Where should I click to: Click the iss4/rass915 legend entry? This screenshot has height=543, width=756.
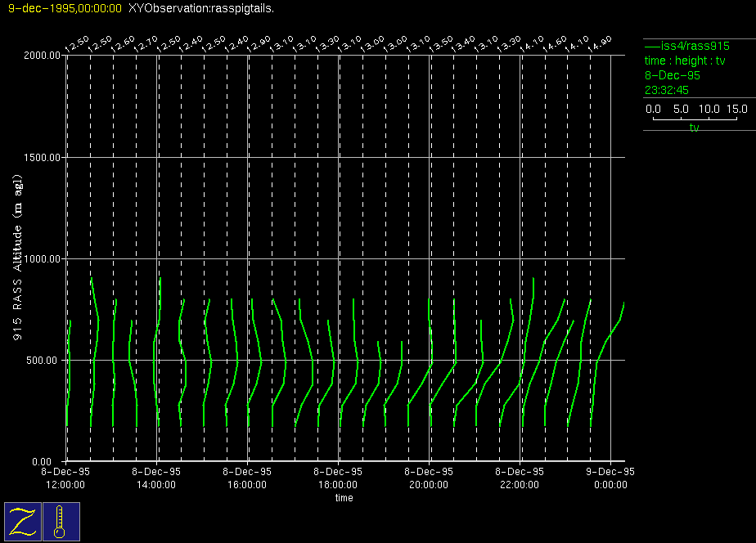[x=686, y=46]
